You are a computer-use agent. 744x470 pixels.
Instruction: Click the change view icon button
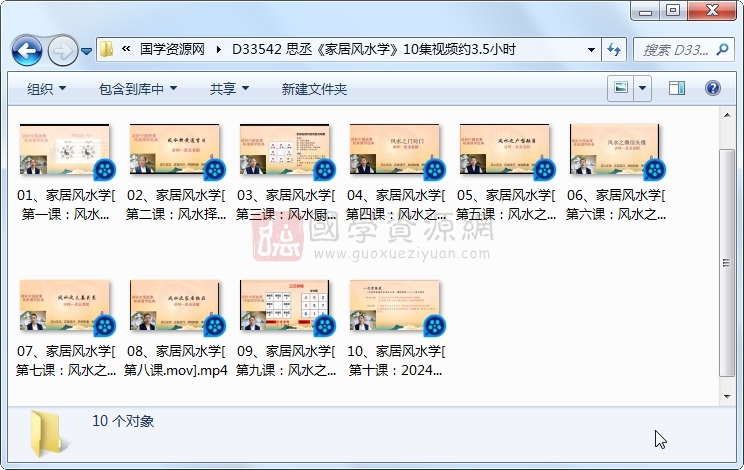[x=621, y=88]
